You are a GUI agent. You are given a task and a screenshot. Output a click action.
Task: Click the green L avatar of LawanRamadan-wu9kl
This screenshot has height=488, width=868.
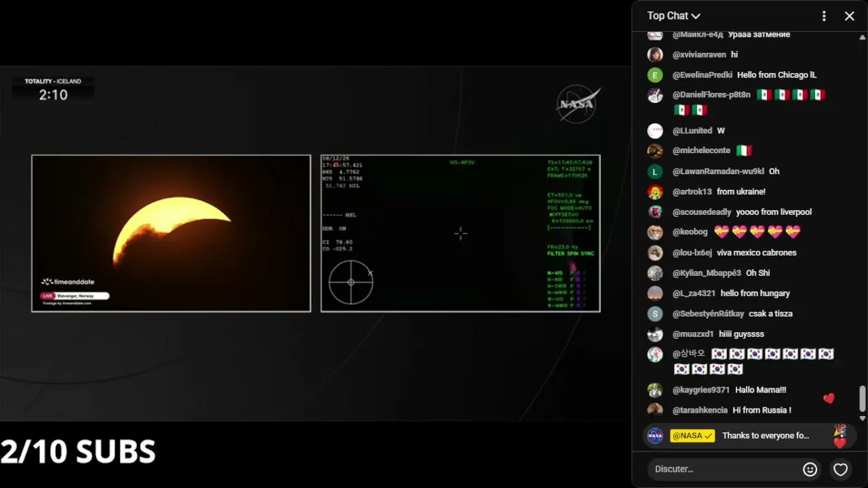(655, 171)
